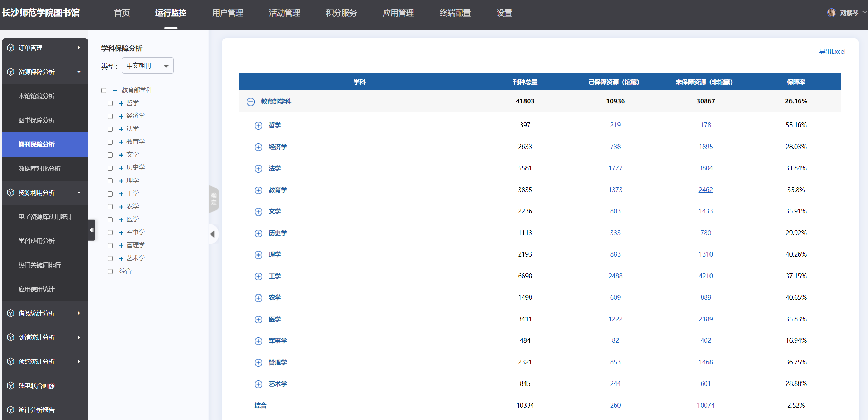The width and height of the screenshot is (868, 420).
Task: Click the user avatar icon beside 刘紫琴
Action: pyautogui.click(x=831, y=13)
